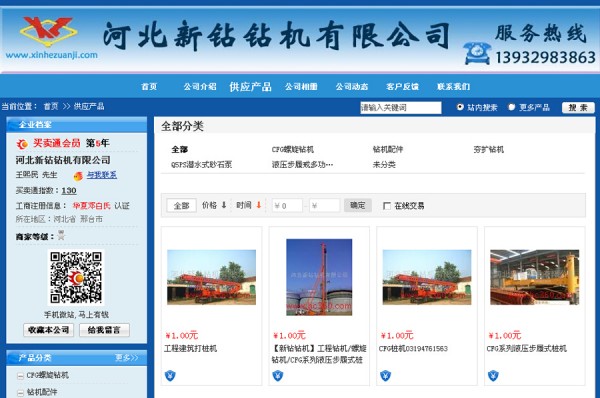Viewport: 600px width, 398px height.
Task: Click the 搜索 button
Action: [x=578, y=108]
